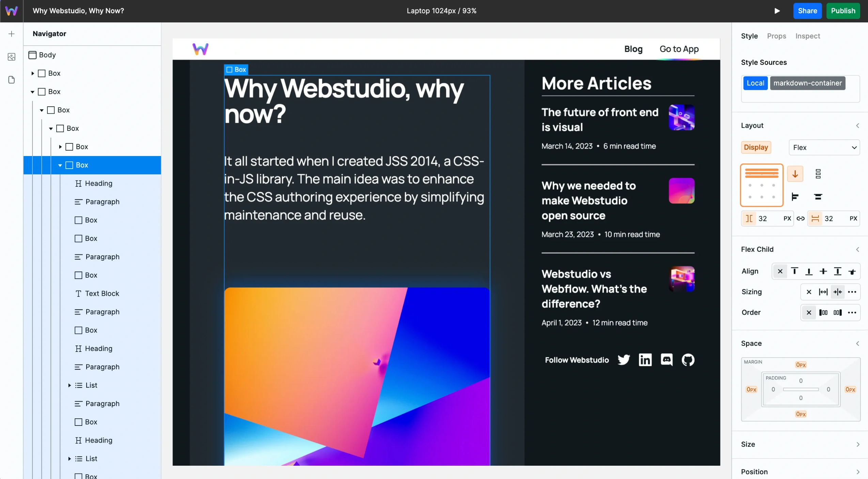Reset Sizing with the X option

809,292
